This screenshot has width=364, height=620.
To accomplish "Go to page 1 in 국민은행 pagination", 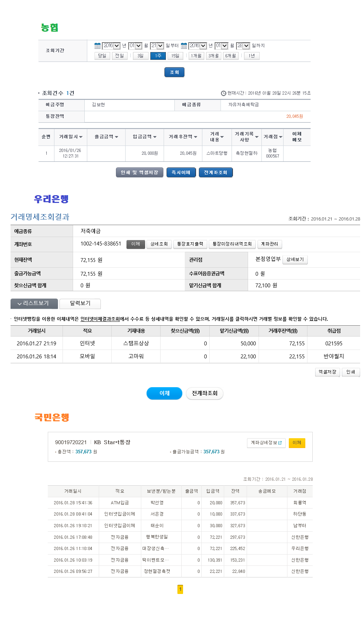I will pyautogui.click(x=180, y=589).
